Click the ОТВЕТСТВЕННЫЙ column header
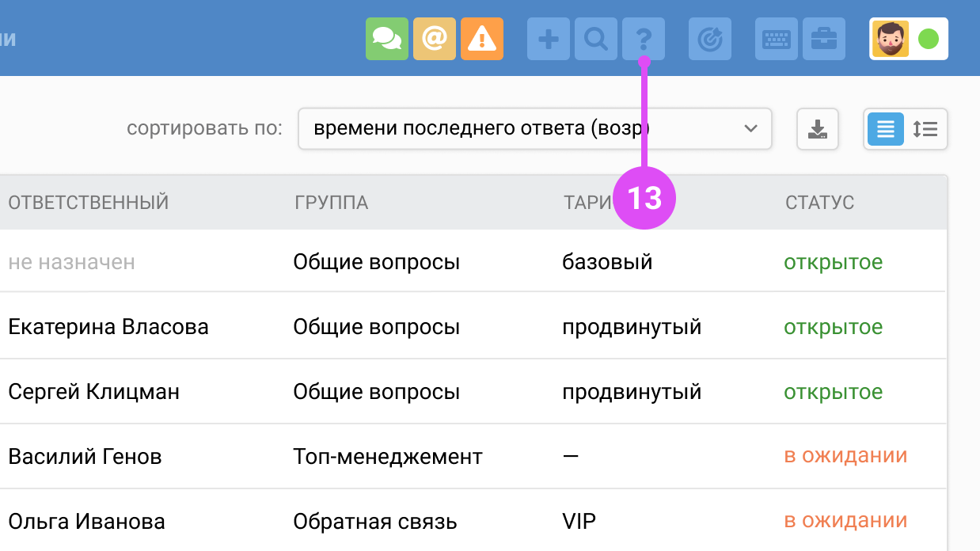This screenshot has height=551, width=980. pos(87,202)
